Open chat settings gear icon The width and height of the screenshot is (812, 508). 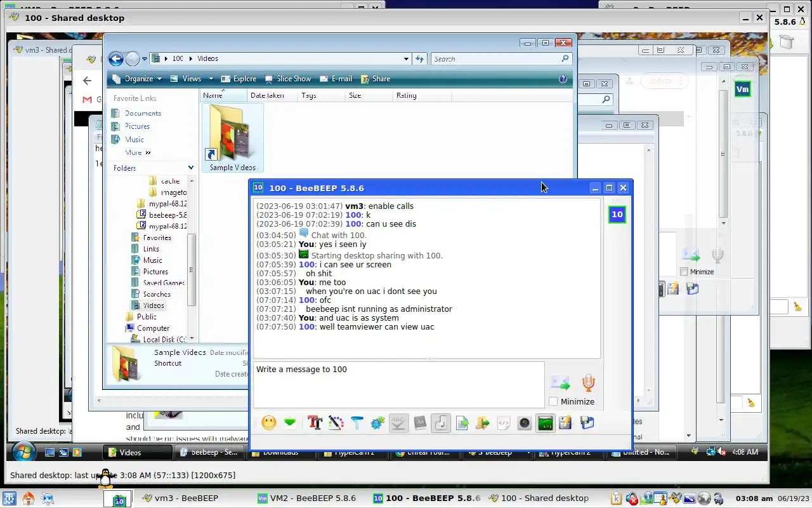point(377,422)
